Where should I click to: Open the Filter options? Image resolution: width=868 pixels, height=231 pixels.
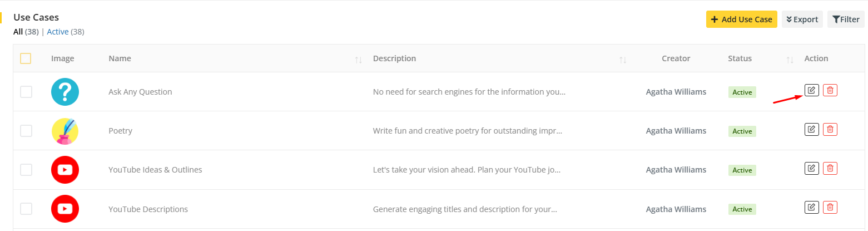(x=845, y=19)
